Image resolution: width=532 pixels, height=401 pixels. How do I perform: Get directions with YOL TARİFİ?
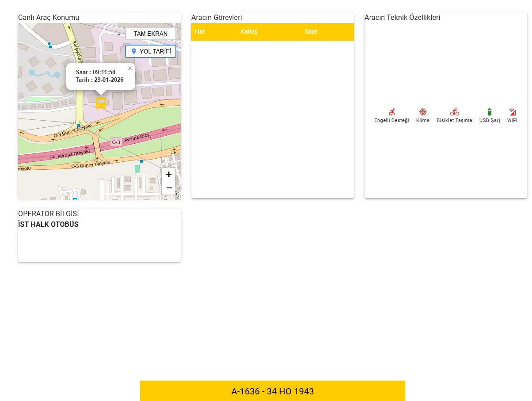(151, 51)
